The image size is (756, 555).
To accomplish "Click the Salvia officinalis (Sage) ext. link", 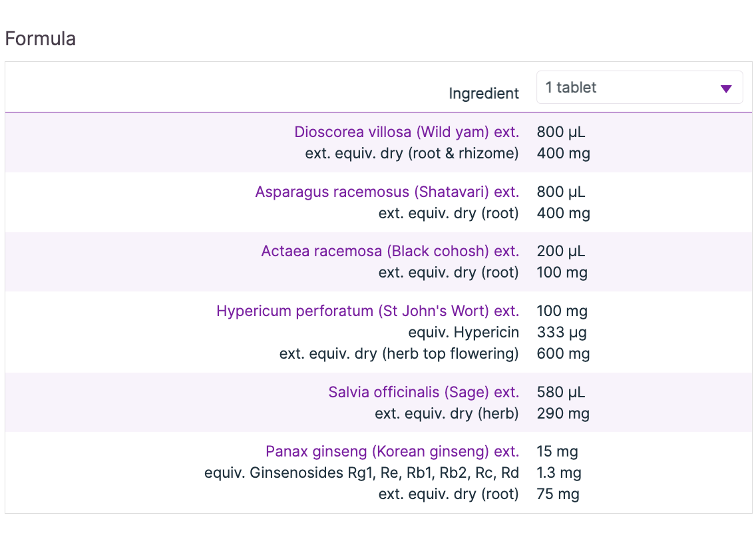I will pyautogui.click(x=423, y=392).
